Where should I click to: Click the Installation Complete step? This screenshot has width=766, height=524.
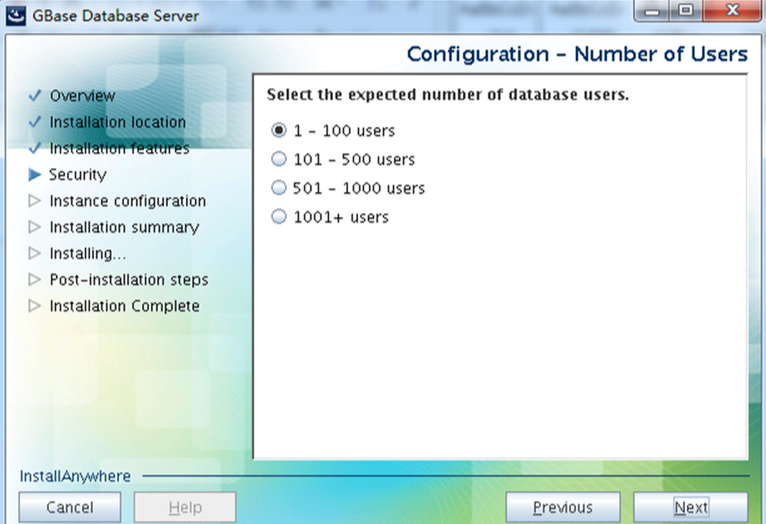(125, 306)
